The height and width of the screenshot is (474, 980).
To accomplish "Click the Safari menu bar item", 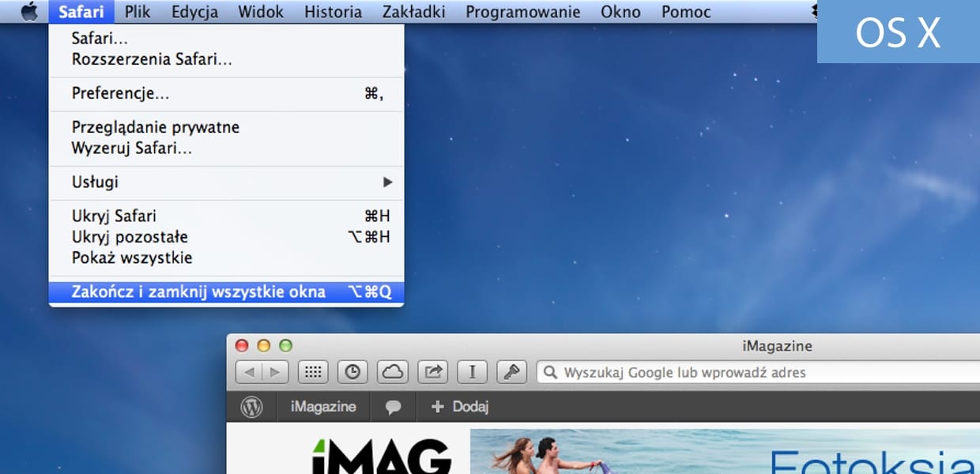I will (81, 12).
